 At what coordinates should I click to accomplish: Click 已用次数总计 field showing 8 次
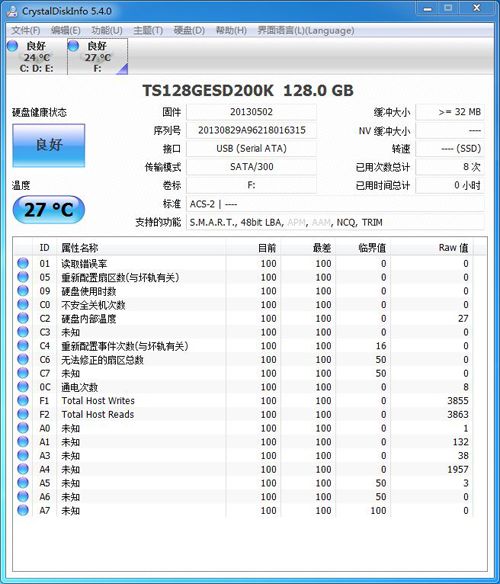tap(450, 166)
